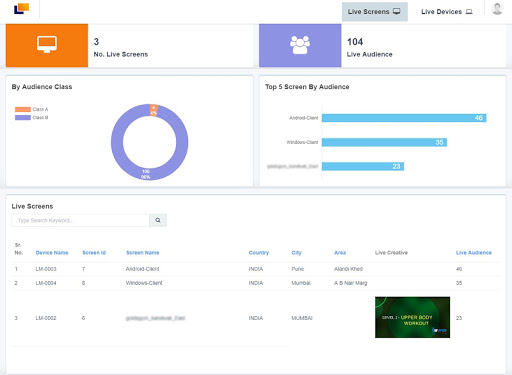
Task: Sort table by Screen Name column
Action: tap(143, 253)
